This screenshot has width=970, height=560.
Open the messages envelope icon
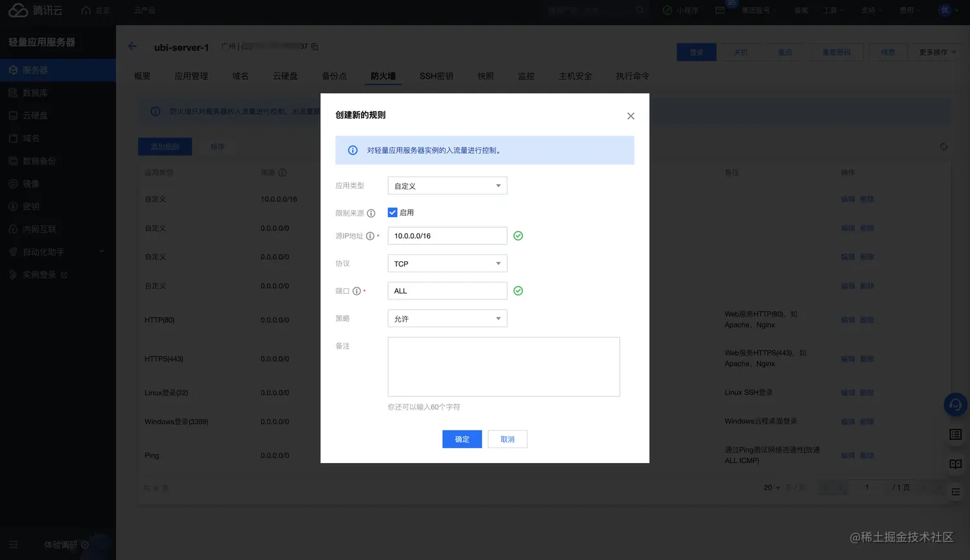tap(720, 10)
